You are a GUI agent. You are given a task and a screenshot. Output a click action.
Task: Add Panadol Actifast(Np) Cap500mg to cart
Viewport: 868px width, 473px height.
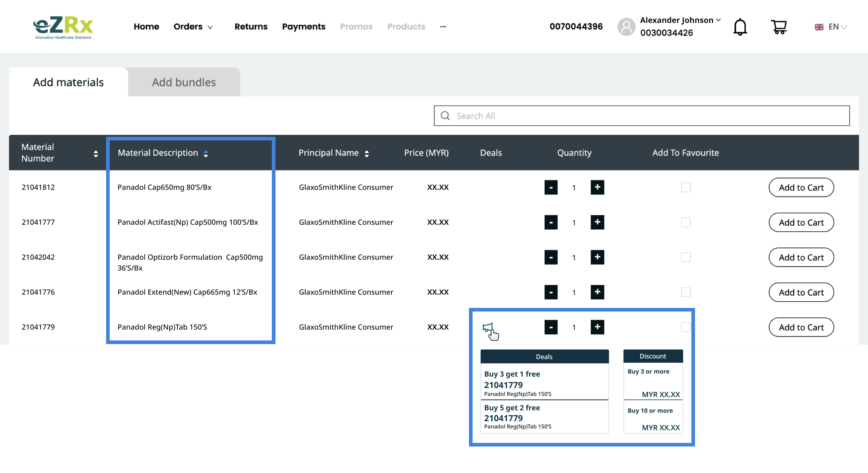[x=801, y=223]
